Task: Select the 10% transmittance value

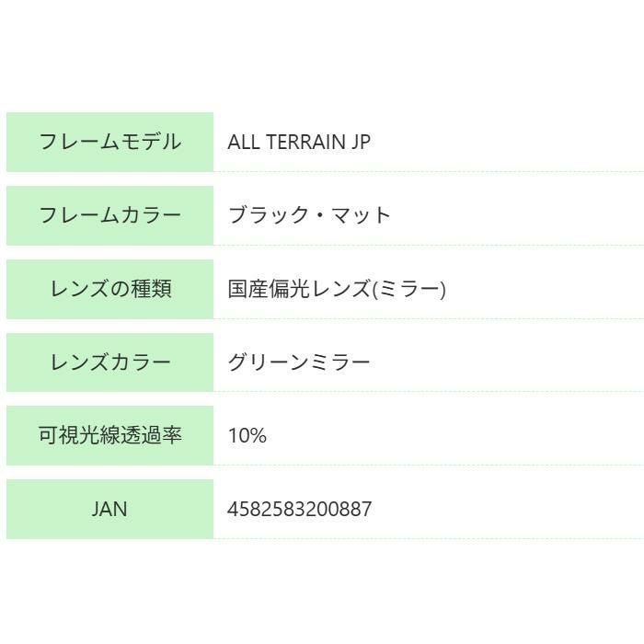Action: point(247,435)
